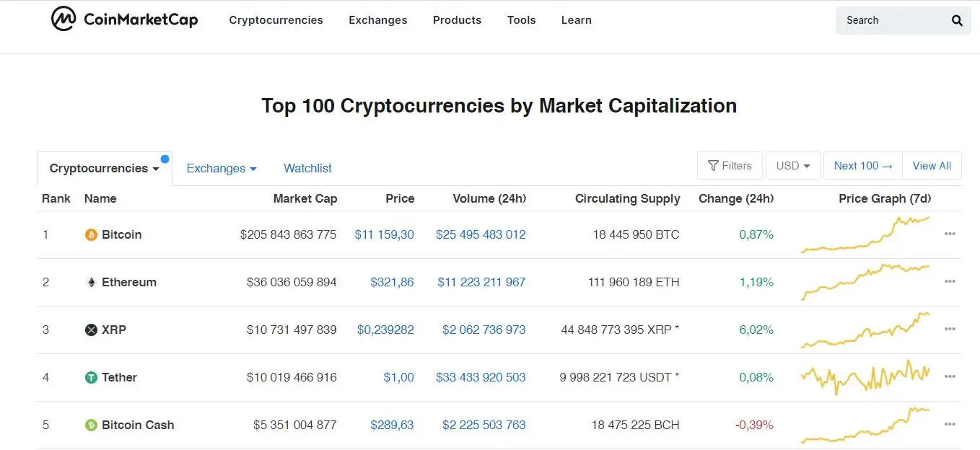Open the three-dot menu on Ethereum's row
The width and height of the screenshot is (980, 450).
(950, 281)
